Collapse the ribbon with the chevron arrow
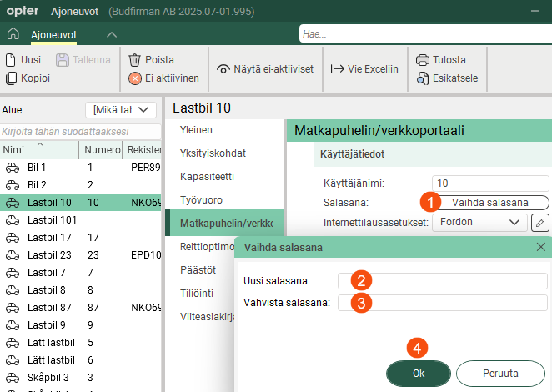This screenshot has width=552, height=392. point(112,34)
